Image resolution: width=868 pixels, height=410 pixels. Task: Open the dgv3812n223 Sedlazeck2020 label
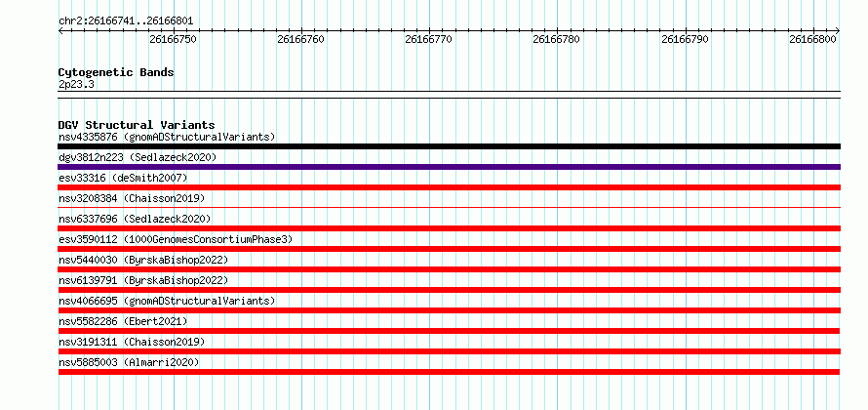[138, 157]
